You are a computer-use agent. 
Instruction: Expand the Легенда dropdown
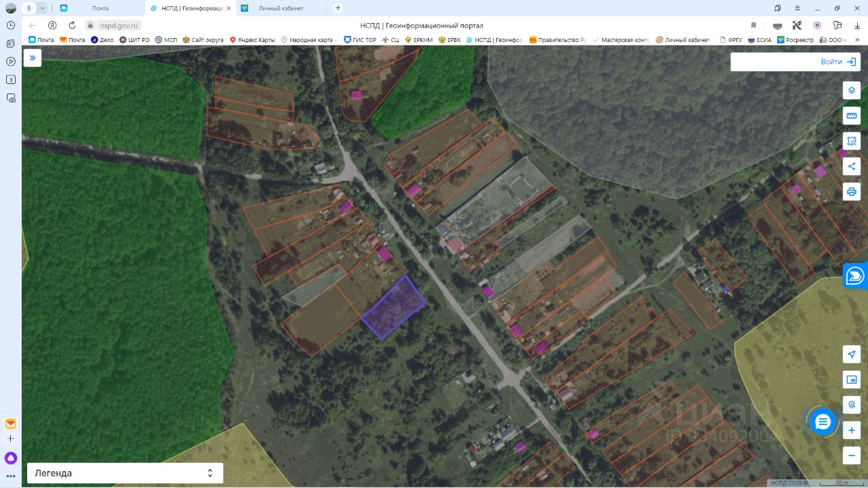pos(125,473)
